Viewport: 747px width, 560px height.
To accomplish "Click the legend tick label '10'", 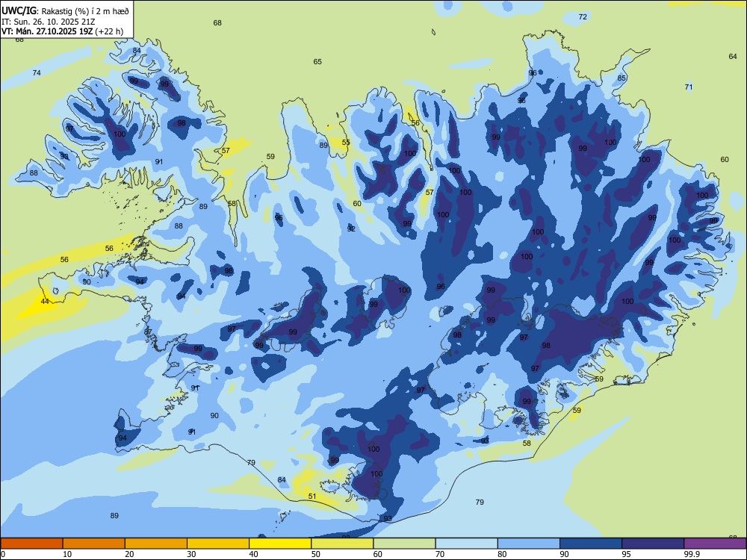I will pyautogui.click(x=67, y=554).
